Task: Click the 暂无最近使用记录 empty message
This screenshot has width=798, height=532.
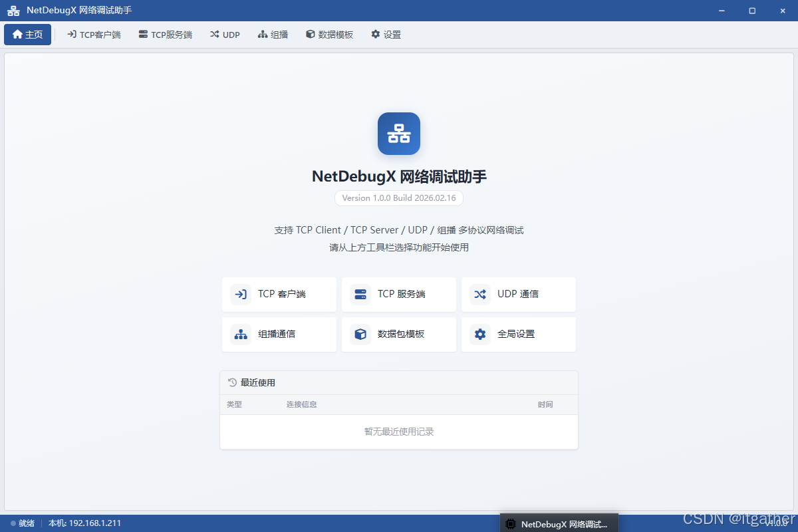Action: (399, 432)
